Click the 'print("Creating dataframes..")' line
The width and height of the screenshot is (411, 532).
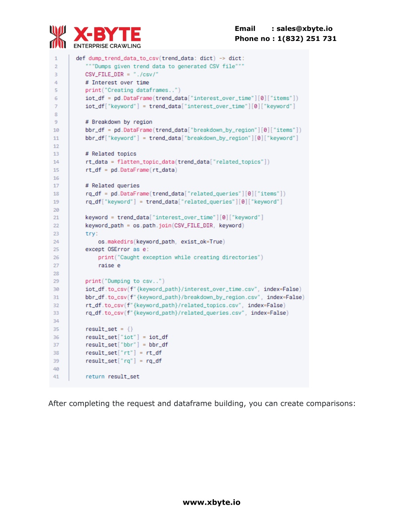(133, 90)
